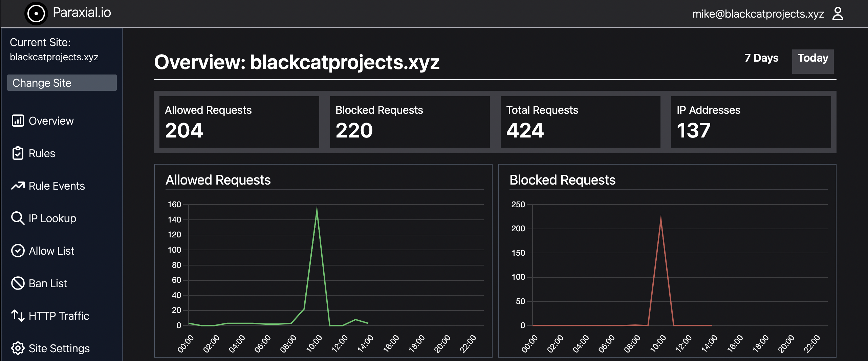The image size is (868, 361).
Task: Click the green peak on Allowed Requests chart
Action: coord(317,208)
